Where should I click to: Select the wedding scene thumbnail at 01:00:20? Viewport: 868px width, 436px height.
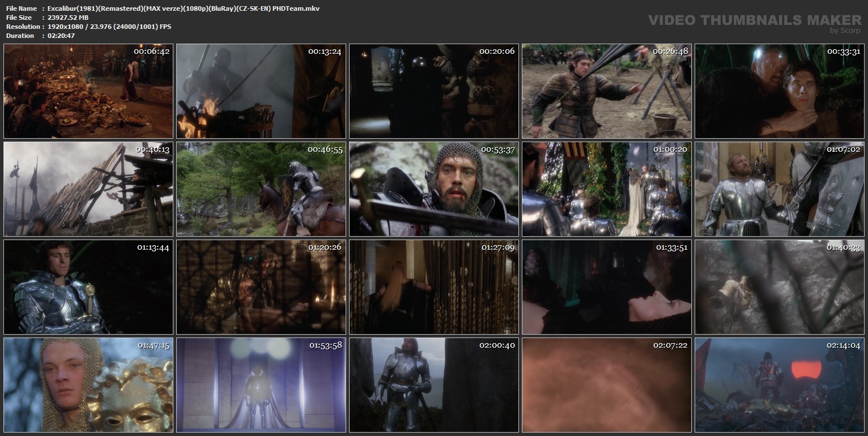tap(607, 189)
